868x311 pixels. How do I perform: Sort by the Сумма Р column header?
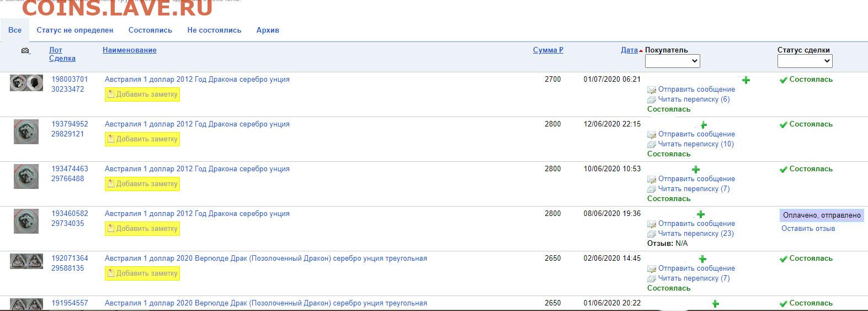[548, 50]
